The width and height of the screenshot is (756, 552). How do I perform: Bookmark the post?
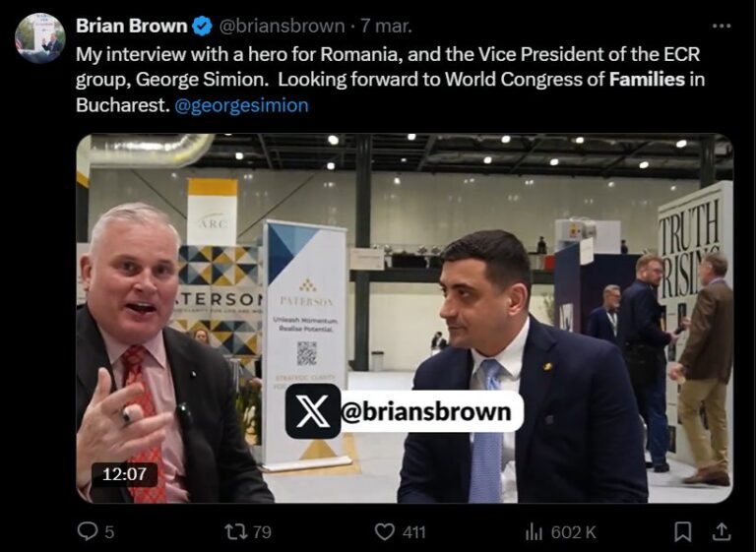click(x=682, y=531)
